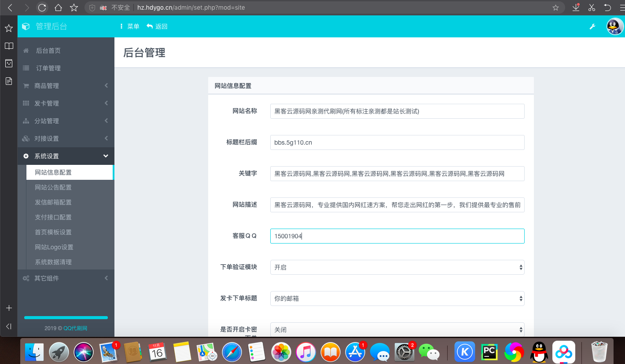Open the 下单验证模块 dropdown
This screenshot has height=364, width=625.
click(x=397, y=267)
